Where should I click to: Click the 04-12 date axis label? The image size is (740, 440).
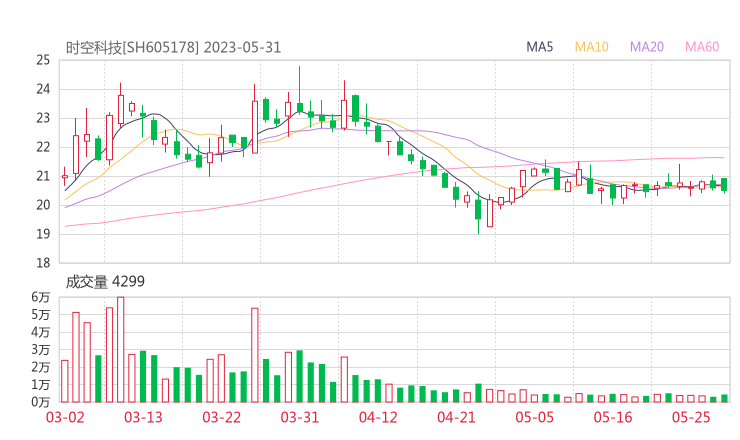(378, 417)
